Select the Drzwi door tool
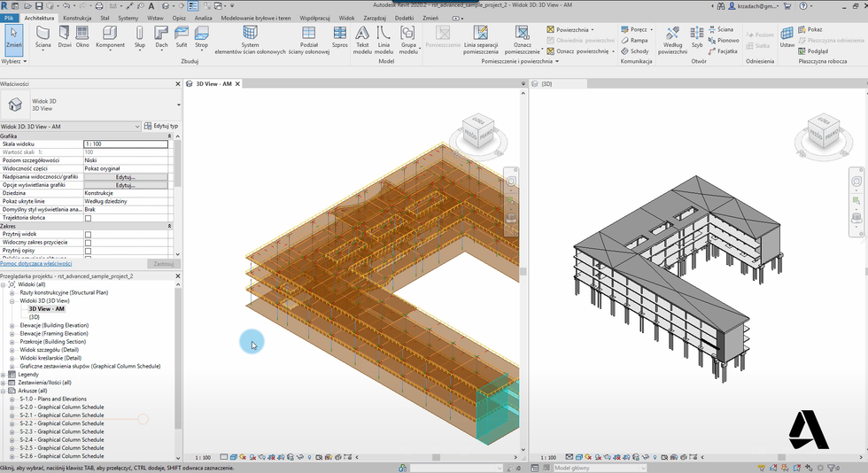Screen dimensions: 868x473 65,37
